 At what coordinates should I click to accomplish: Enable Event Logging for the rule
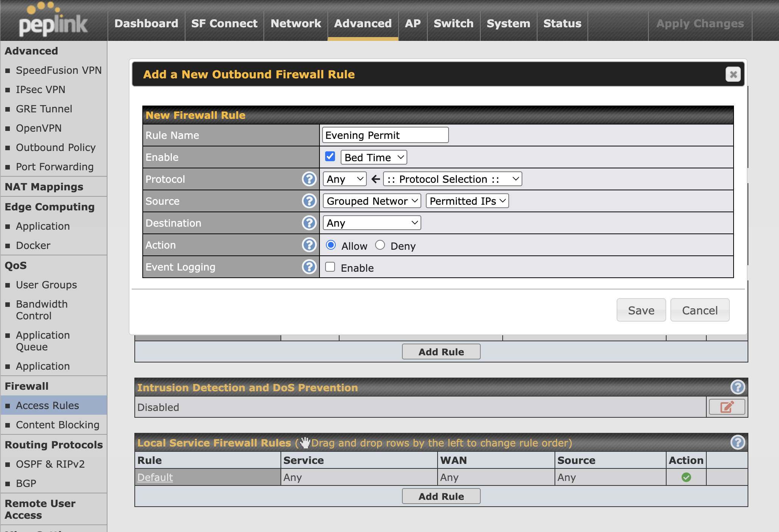point(330,267)
